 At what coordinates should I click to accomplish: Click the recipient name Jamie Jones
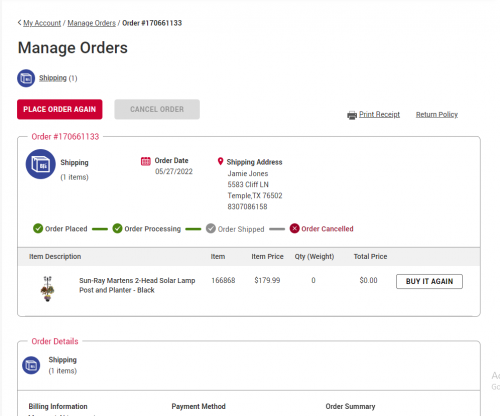248,174
